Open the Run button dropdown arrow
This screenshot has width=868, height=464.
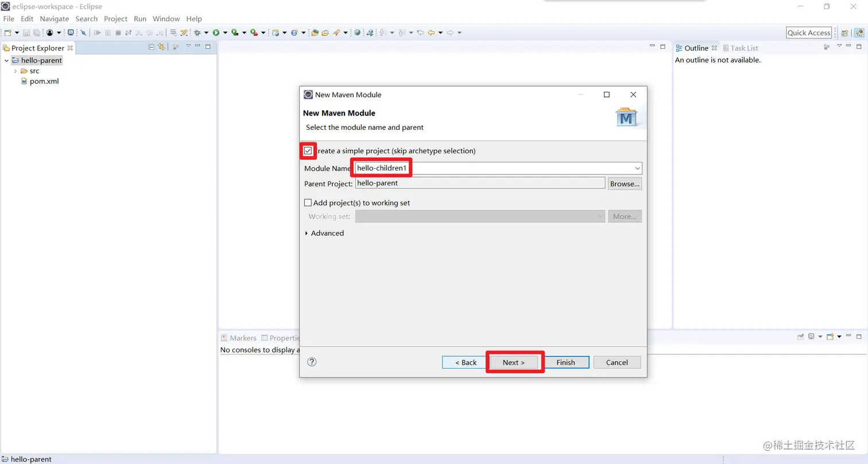[225, 33]
